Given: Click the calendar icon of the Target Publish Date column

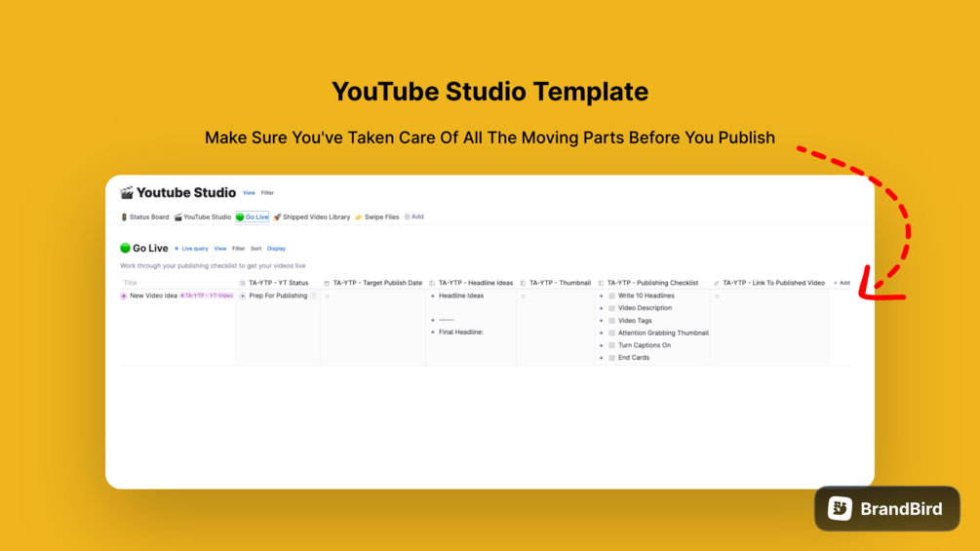Looking at the screenshot, I should (x=327, y=283).
